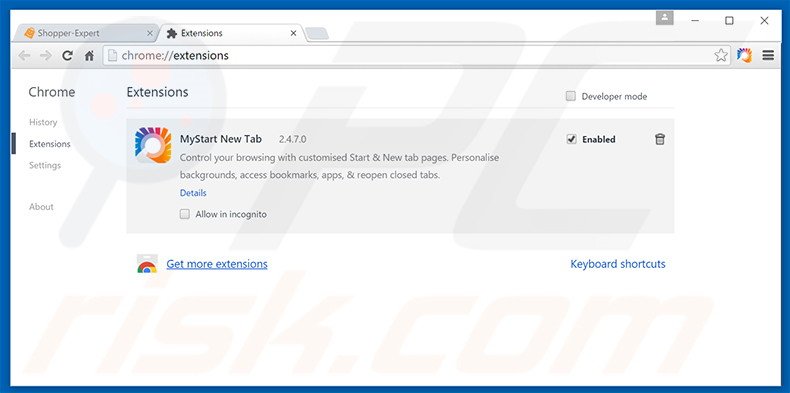790x393 pixels.
Task: Close the Shopper-Expert tab
Action: point(150,33)
